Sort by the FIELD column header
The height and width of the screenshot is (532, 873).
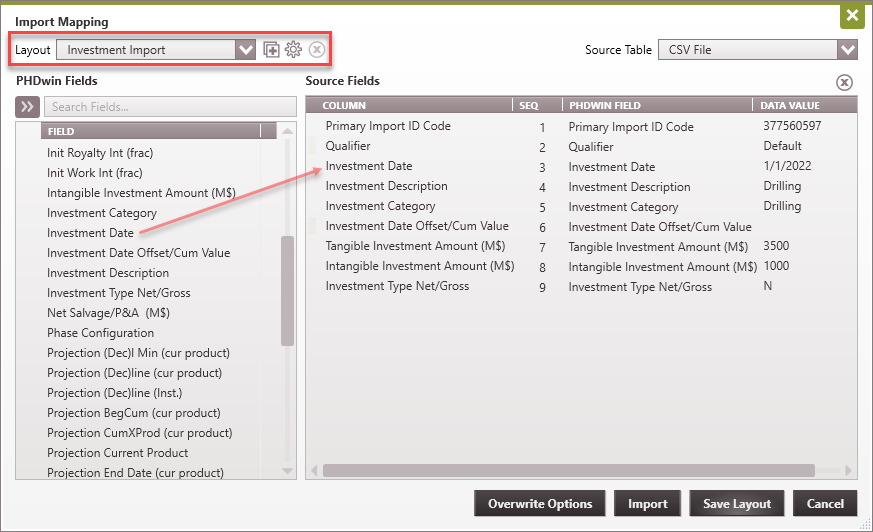click(151, 131)
